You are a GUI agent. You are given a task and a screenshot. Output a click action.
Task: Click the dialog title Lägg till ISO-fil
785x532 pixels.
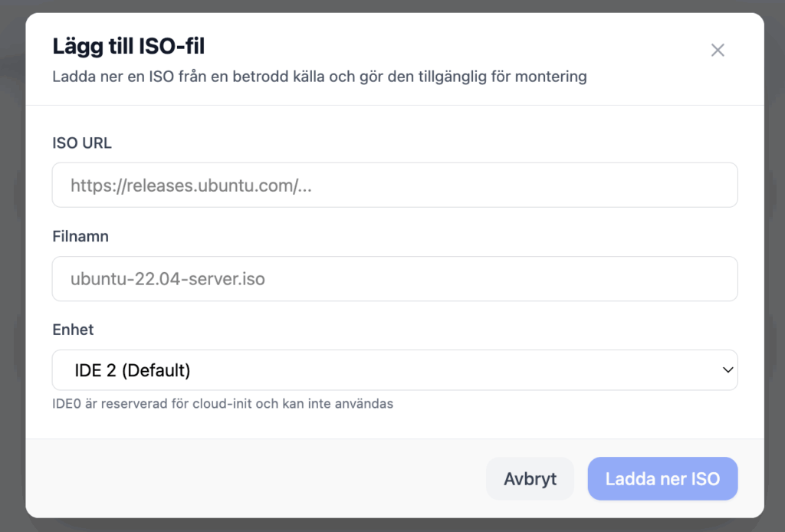tap(128, 47)
